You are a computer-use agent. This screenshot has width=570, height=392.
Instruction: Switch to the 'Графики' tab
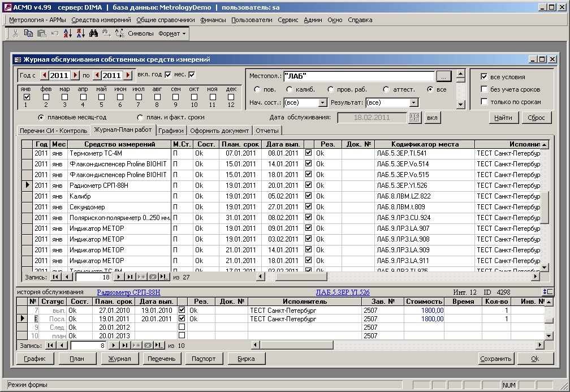point(170,130)
